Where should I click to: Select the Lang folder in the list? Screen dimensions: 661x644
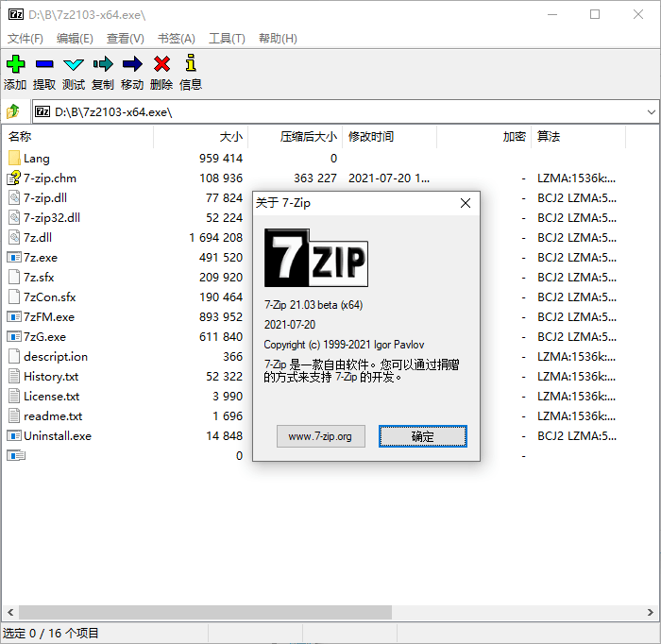point(37,159)
